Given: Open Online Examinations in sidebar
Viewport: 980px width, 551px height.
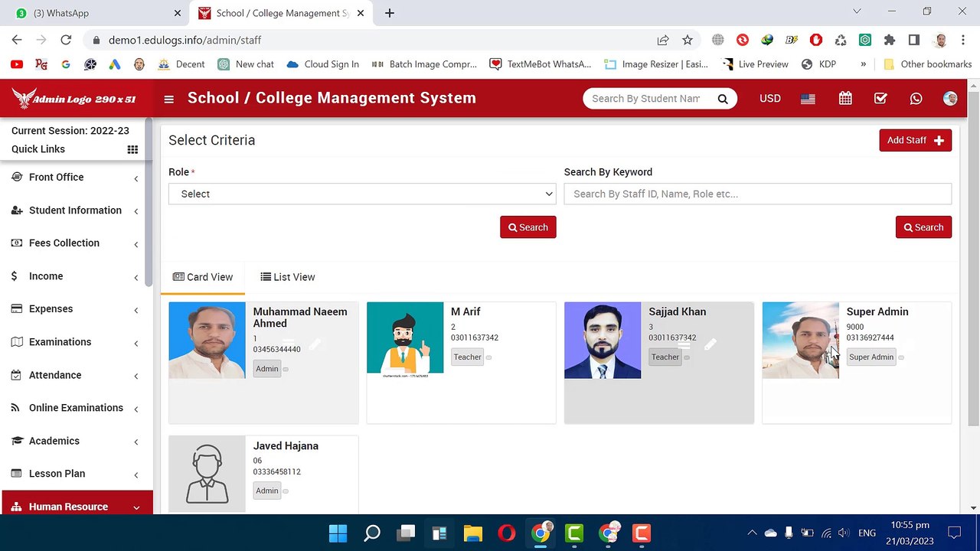Looking at the screenshot, I should [x=77, y=408].
